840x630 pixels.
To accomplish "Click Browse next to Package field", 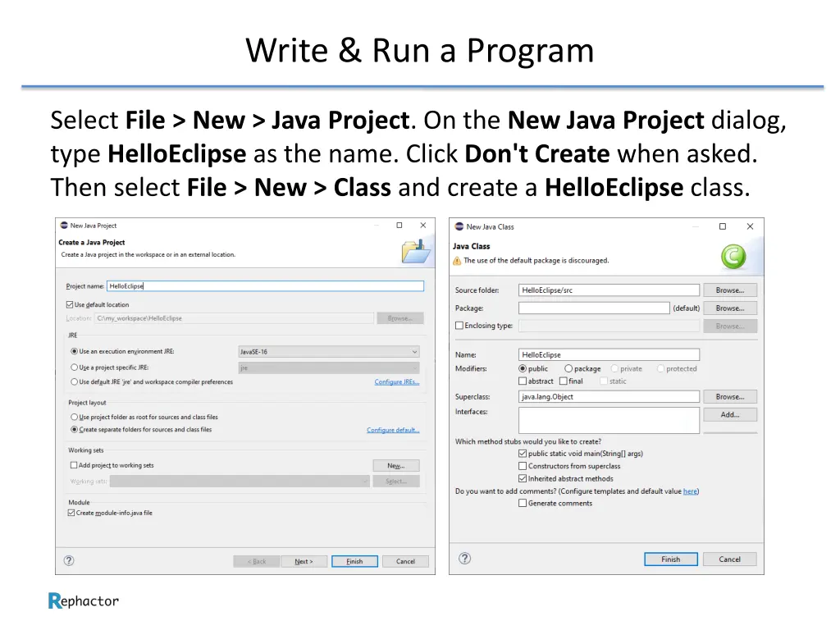I will tap(729, 308).
